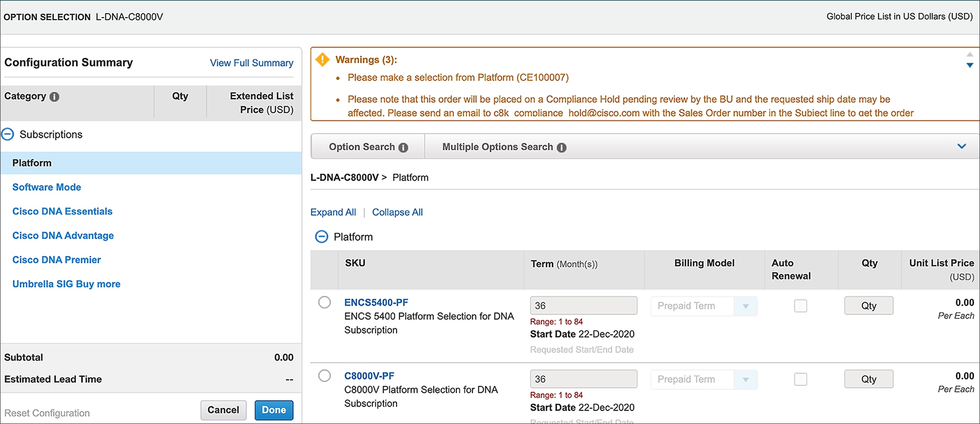Select Platform in configuration summary

tap(151, 163)
